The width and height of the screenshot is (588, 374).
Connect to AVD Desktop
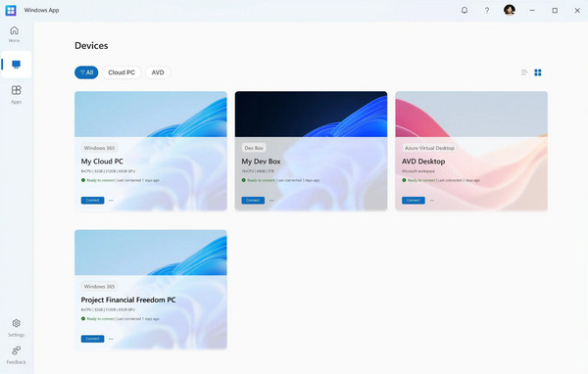[414, 201]
